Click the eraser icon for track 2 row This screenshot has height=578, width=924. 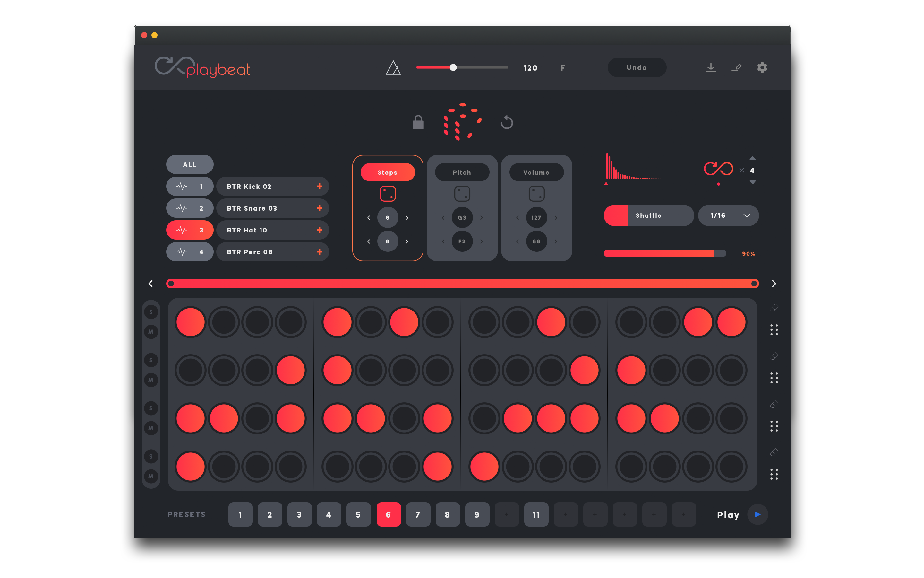pos(774,356)
